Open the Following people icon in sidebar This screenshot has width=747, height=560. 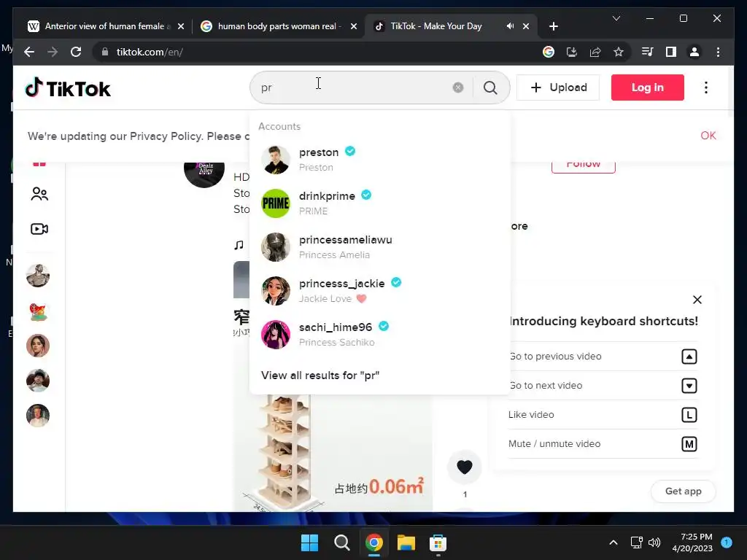click(x=39, y=194)
